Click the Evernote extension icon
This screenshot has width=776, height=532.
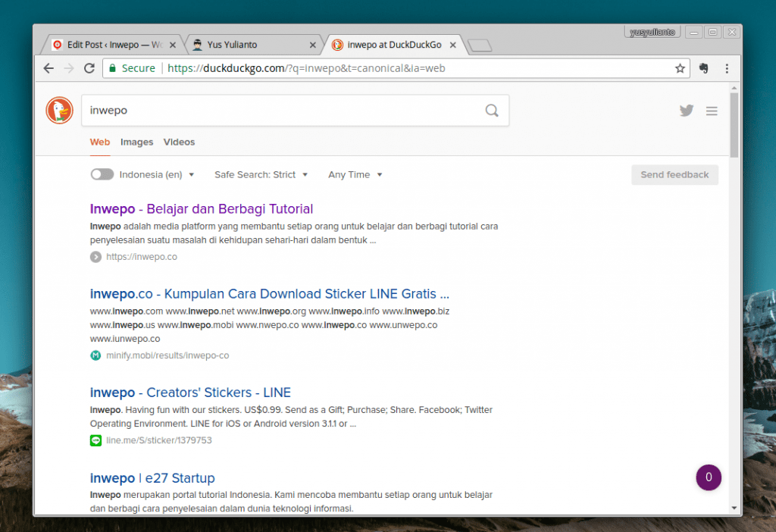pyautogui.click(x=704, y=68)
